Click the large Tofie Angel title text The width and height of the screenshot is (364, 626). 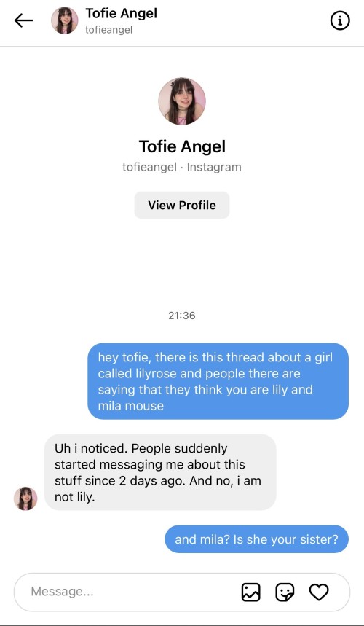[x=182, y=146]
